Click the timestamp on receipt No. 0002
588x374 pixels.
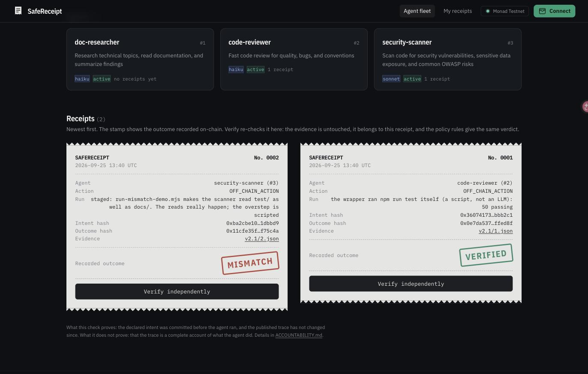pyautogui.click(x=106, y=165)
